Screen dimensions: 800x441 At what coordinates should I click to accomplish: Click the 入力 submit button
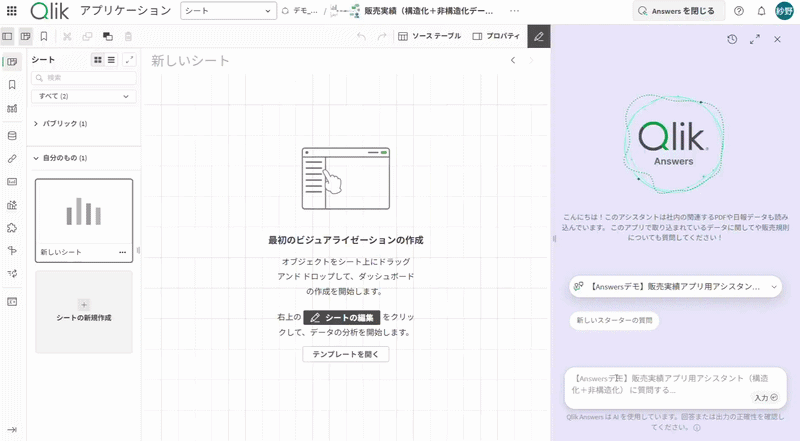click(766, 398)
